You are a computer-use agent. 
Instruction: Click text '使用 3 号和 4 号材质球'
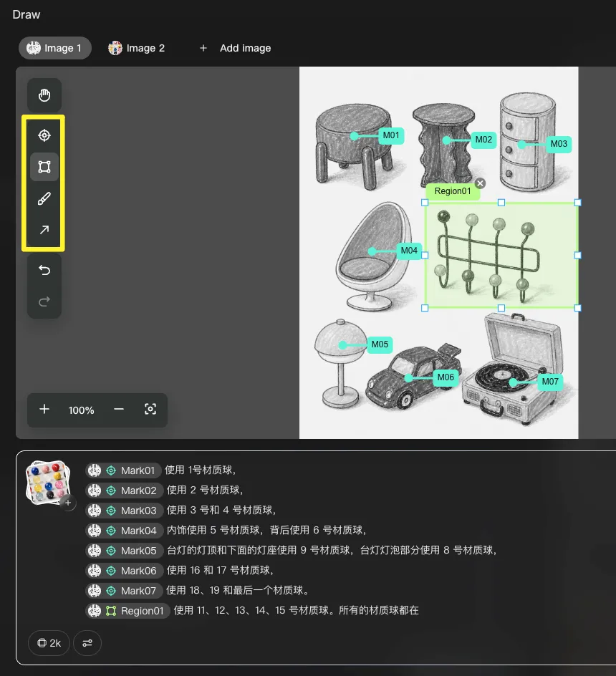tap(220, 510)
